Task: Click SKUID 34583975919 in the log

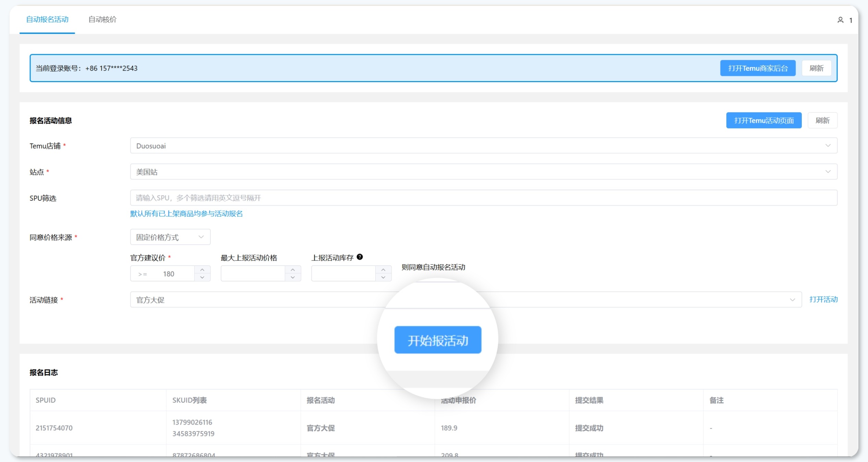Action: [x=193, y=434]
